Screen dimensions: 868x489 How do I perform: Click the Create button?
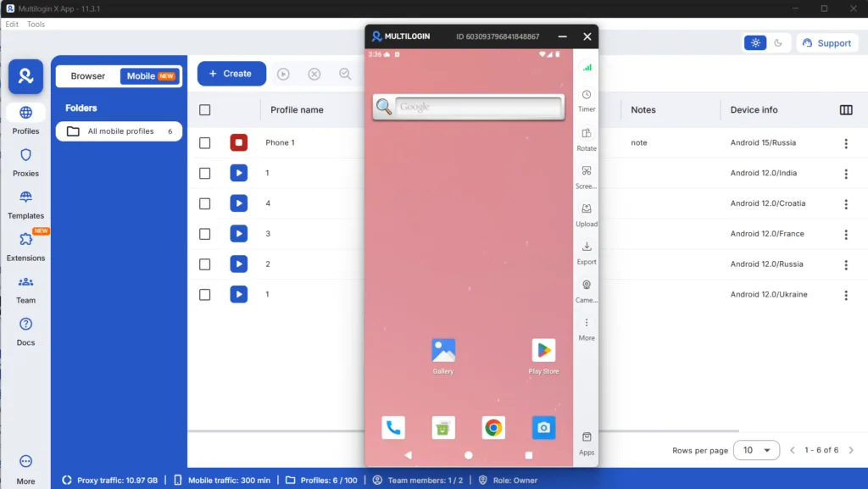[x=231, y=74]
